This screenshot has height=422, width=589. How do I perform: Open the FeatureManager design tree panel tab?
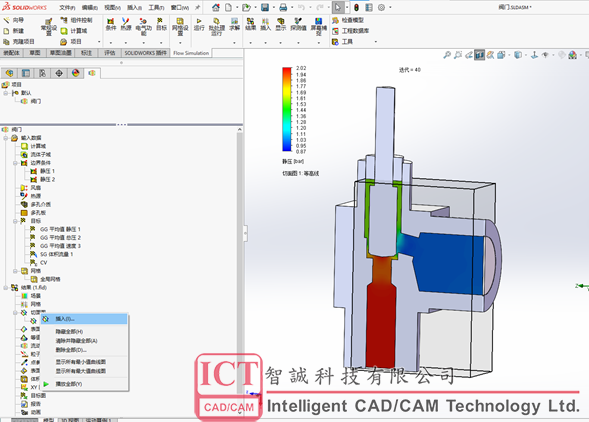tap(9, 73)
